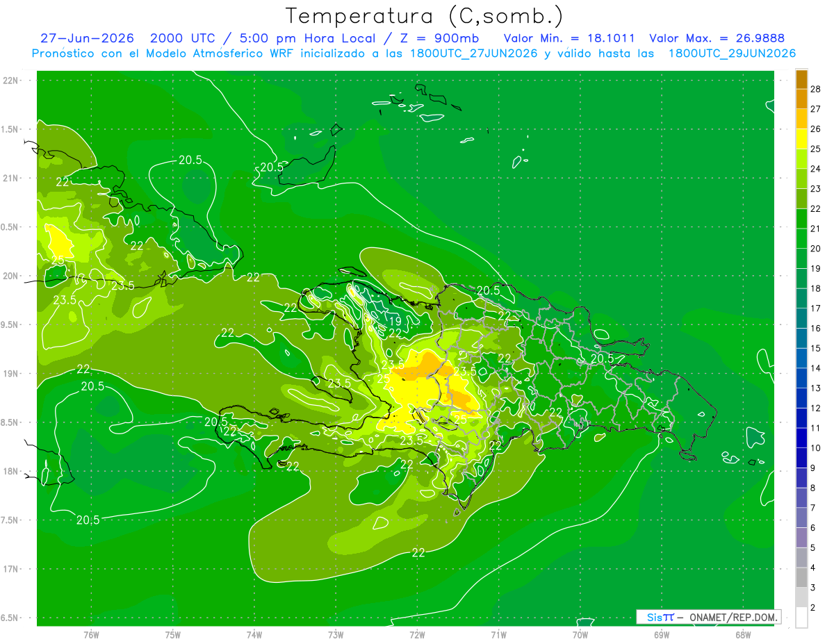Click the color scale label '21'
Viewport: 834px width, 644px height.
816,229
